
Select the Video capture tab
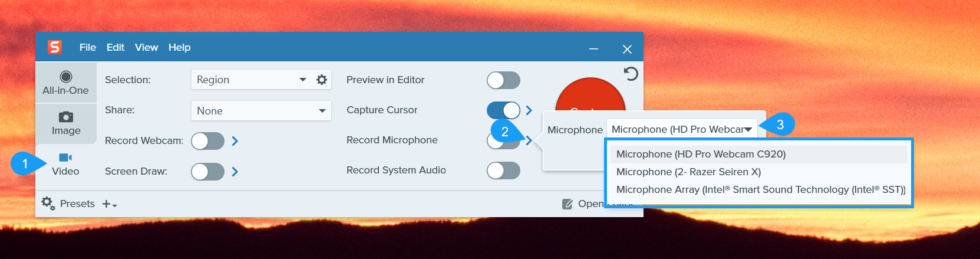pos(65,163)
